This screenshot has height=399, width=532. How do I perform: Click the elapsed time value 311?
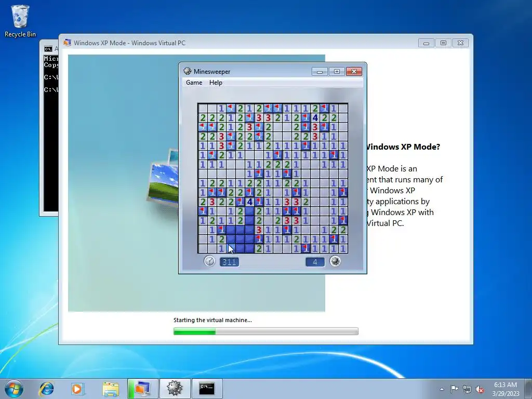point(229,262)
